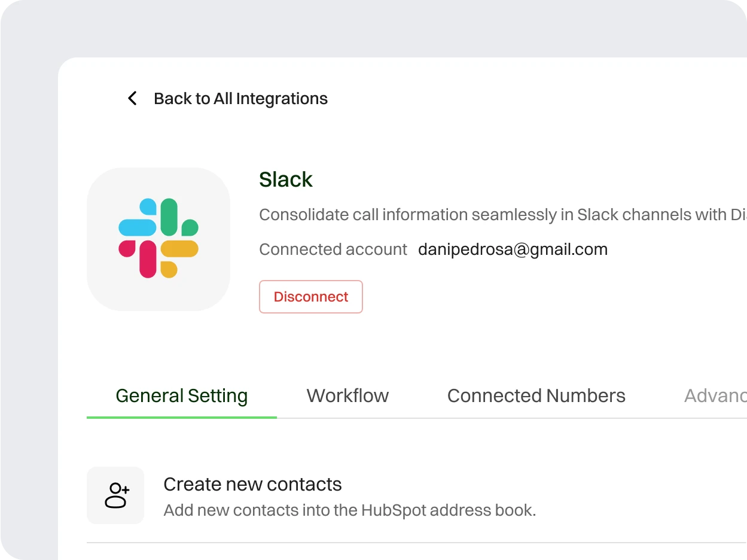
Task: Click the yellow segment of Slack logo
Action: tap(178, 249)
